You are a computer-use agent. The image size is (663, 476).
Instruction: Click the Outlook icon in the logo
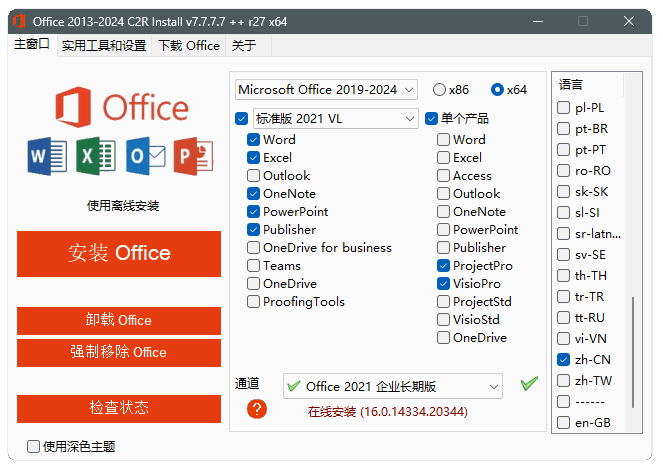pos(145,156)
